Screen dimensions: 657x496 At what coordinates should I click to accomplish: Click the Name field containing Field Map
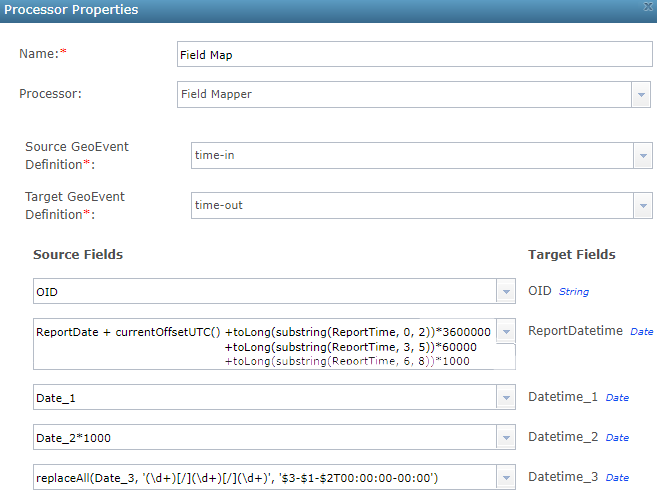coord(413,54)
